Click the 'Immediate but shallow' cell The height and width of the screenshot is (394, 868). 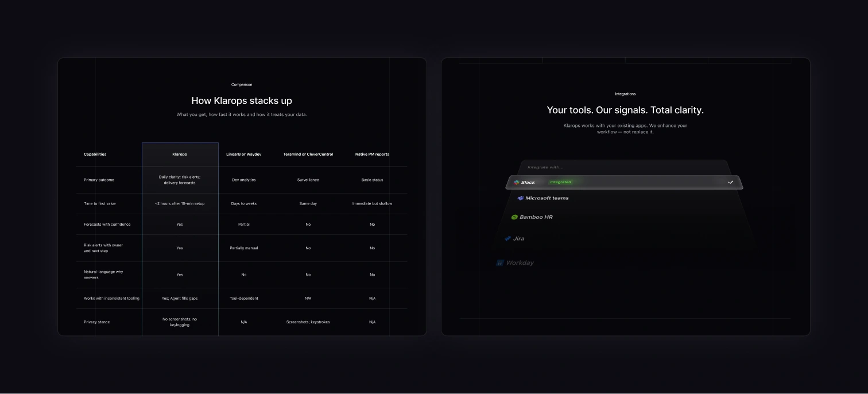point(372,203)
